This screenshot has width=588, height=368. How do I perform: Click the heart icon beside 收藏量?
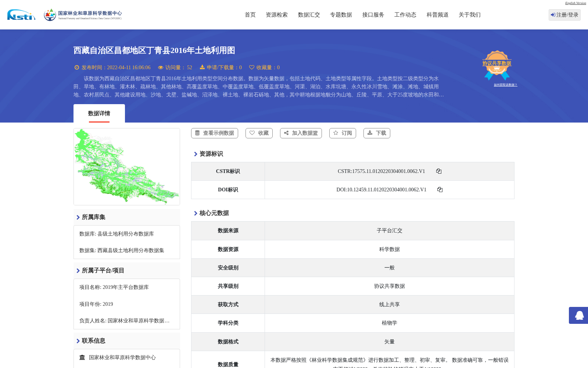click(x=252, y=67)
